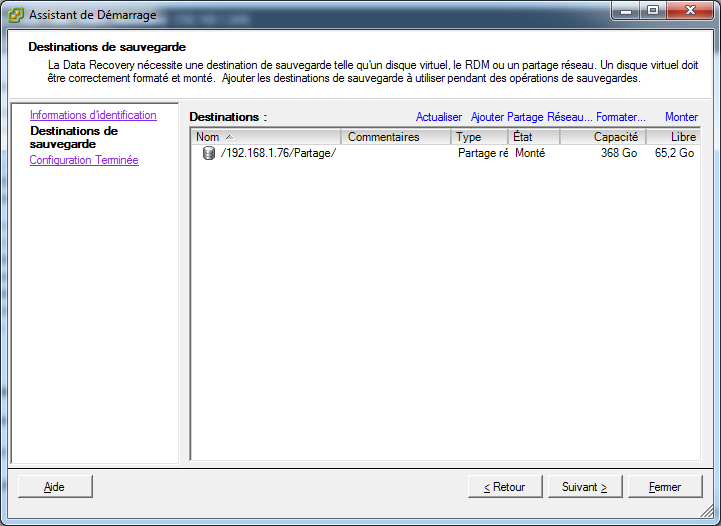Select the current step Destinations de sauvegarde
Viewport: 721px width, 526px height.
click(74, 137)
